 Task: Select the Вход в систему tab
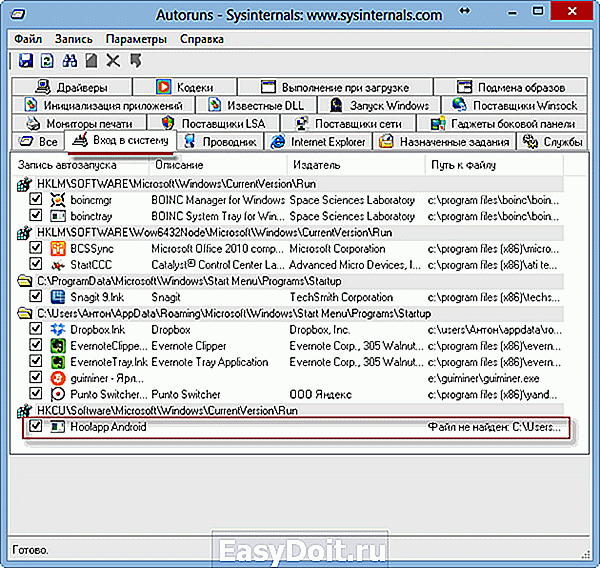point(121,140)
